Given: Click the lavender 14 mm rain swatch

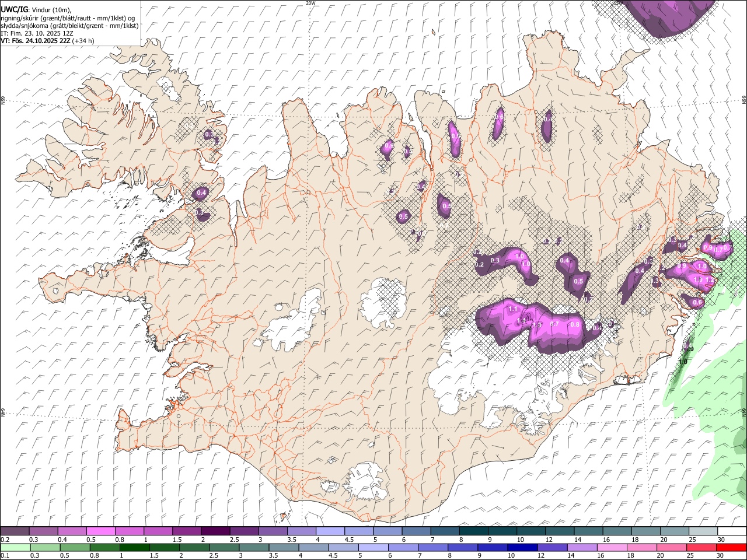Looking at the screenshot, I should pyautogui.click(x=582, y=547).
